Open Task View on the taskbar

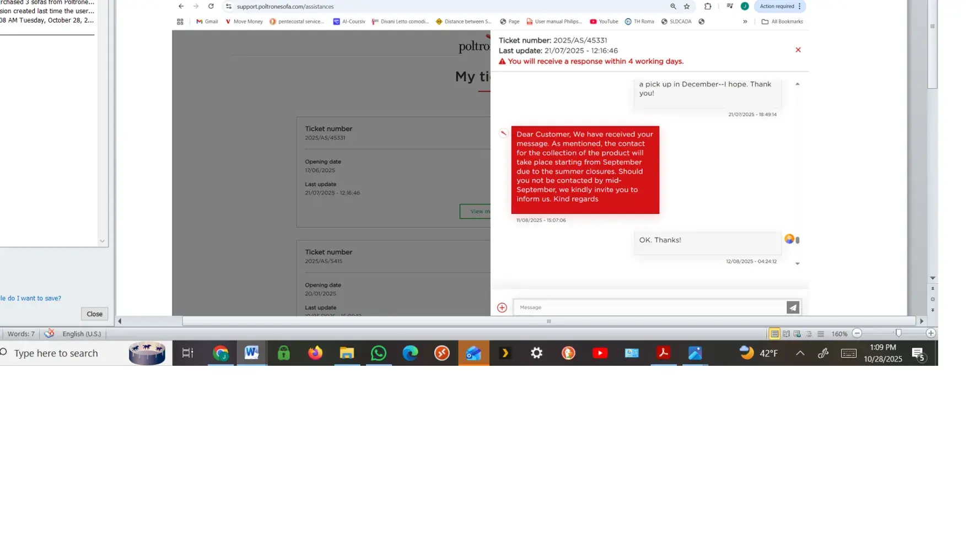click(x=187, y=353)
